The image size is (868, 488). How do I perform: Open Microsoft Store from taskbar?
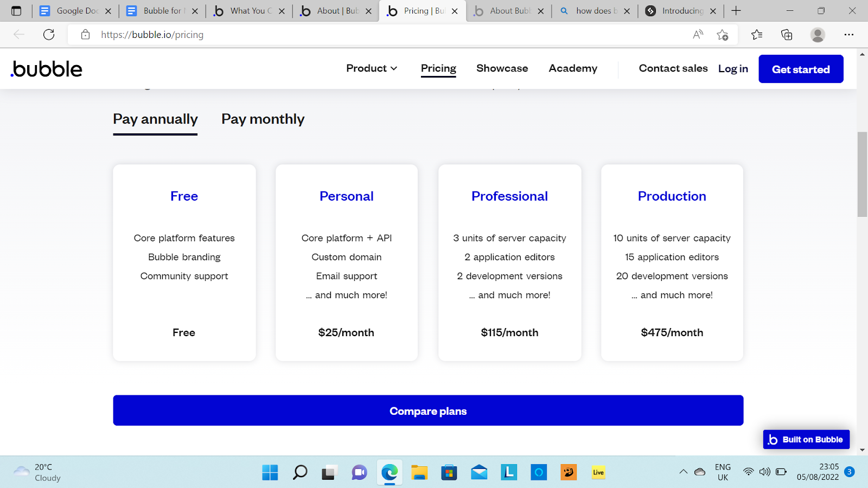tap(449, 472)
